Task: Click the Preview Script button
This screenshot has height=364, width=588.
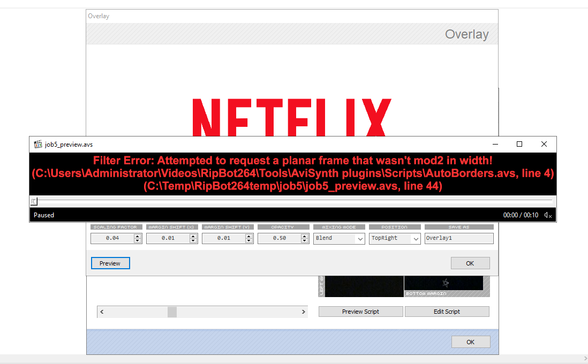Action: (x=361, y=312)
